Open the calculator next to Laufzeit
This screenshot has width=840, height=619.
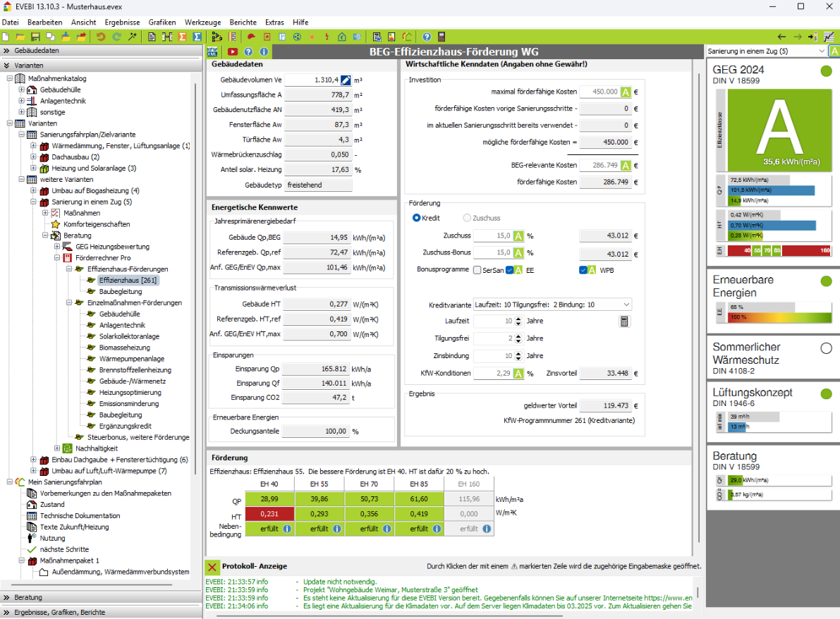point(624,321)
